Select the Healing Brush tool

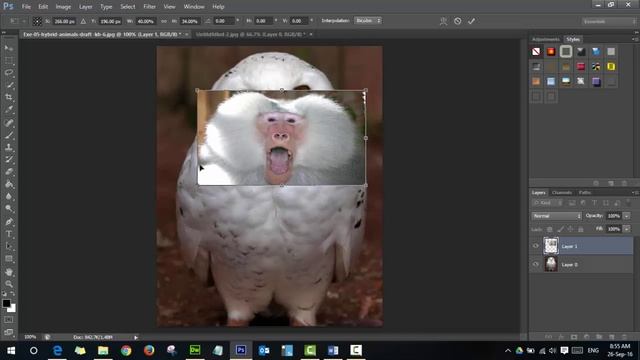point(9,122)
